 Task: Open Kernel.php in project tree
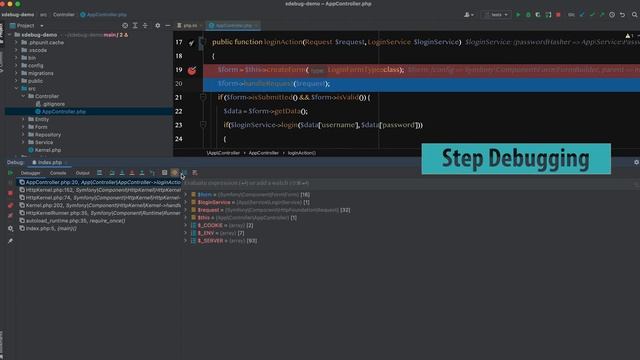click(x=48, y=150)
